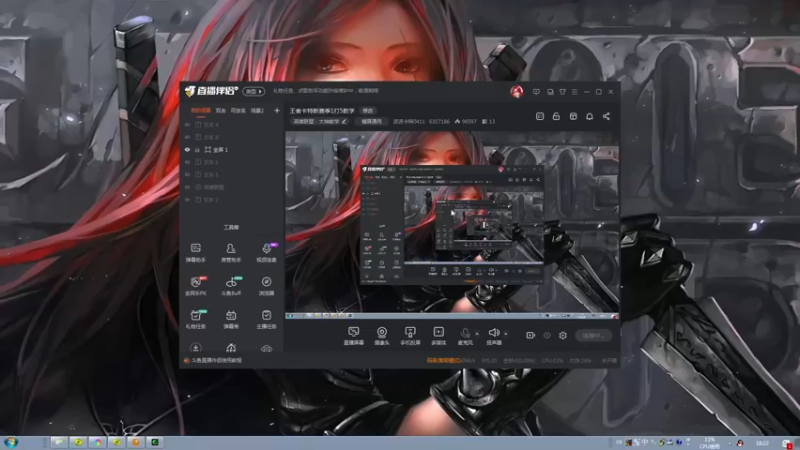Toggle visibility of the 英雄联盟 source

pyautogui.click(x=187, y=187)
